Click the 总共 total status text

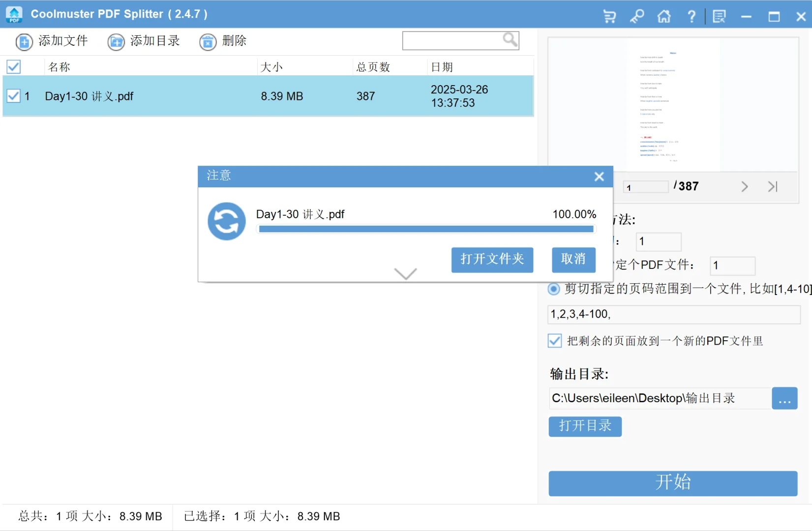[x=90, y=516]
